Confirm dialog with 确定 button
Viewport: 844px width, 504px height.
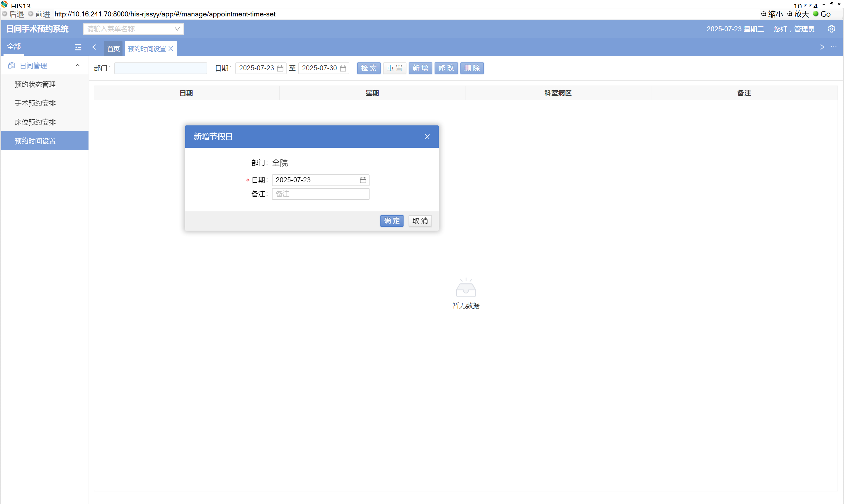(392, 221)
